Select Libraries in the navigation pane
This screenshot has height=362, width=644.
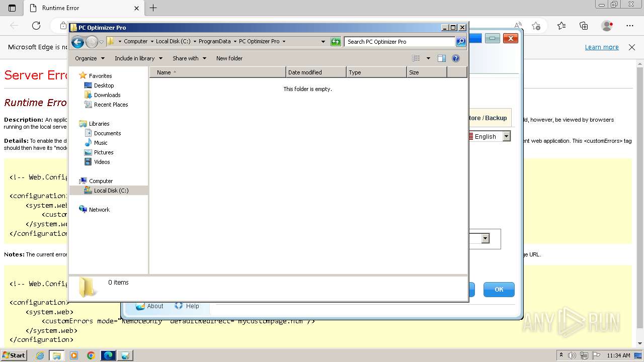pos(99,124)
